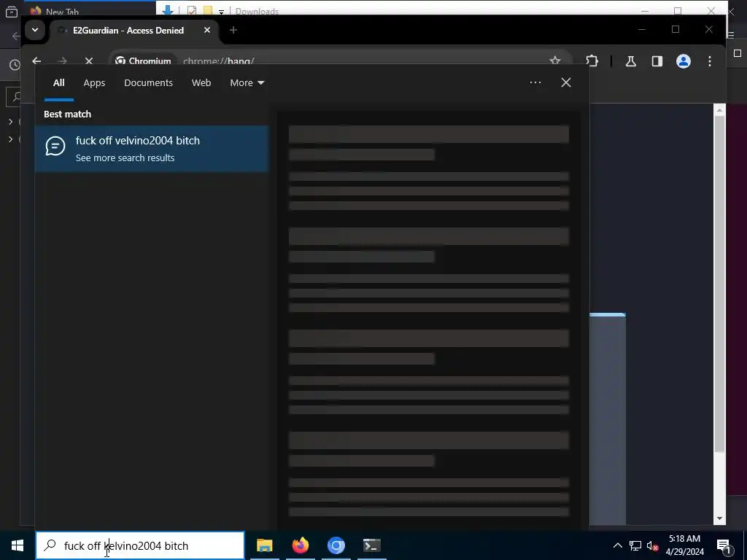Viewport: 747px width, 560px height.
Task: Go forward in the Chromium browser
Action: click(x=62, y=61)
